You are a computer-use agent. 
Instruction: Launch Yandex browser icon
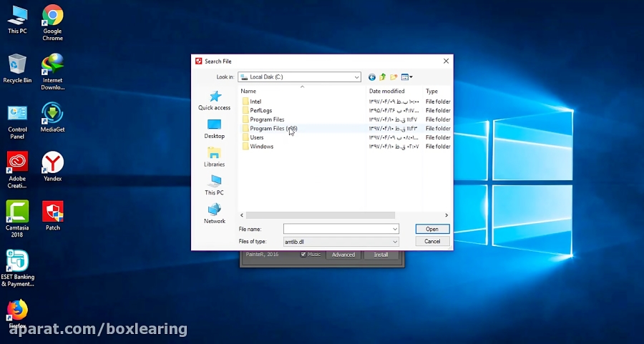point(52,167)
